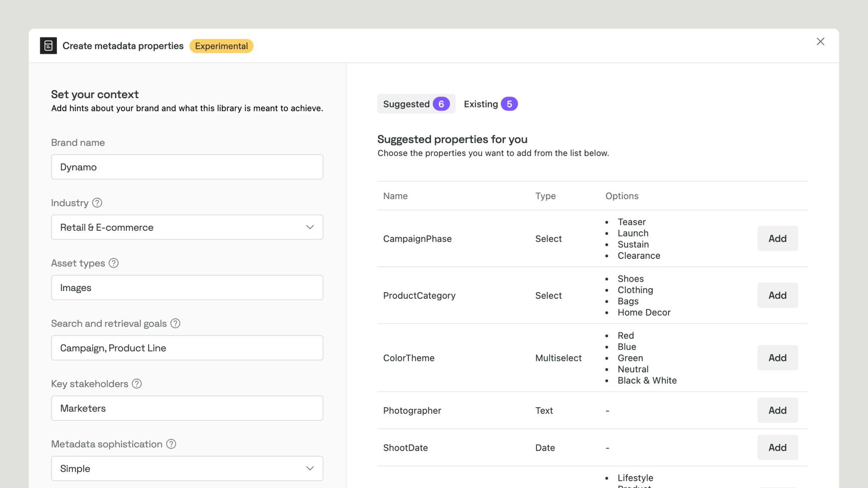Click the Key stakeholders Marketers field
Screen dimensions: 868x488
[x=187, y=408]
